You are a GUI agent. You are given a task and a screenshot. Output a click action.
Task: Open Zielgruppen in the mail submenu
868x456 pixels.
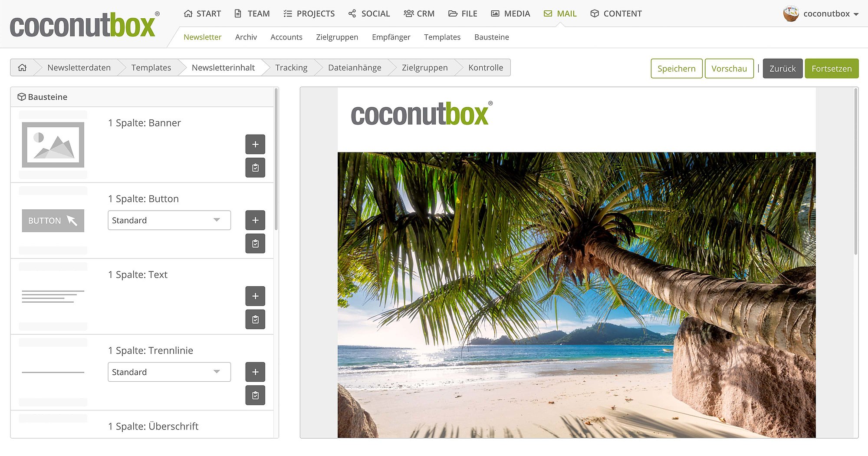pos(337,37)
